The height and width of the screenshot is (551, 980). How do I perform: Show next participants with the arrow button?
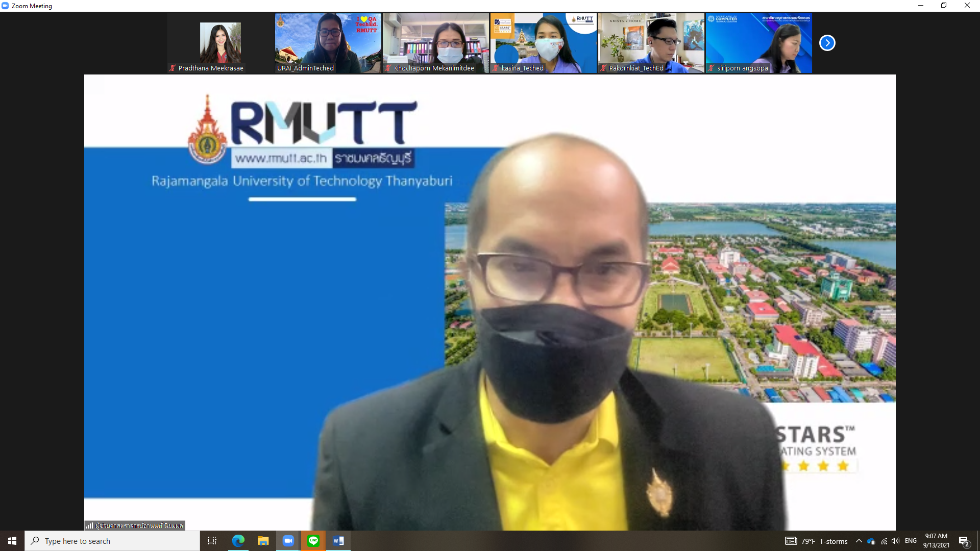pyautogui.click(x=827, y=43)
